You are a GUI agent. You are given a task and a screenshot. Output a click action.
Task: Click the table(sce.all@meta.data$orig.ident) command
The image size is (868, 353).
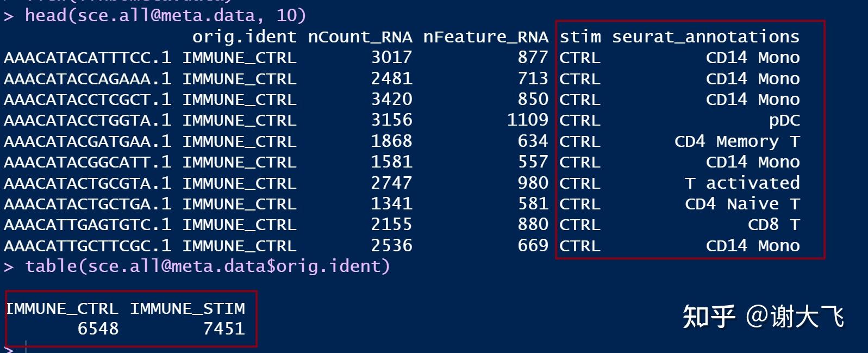click(207, 266)
